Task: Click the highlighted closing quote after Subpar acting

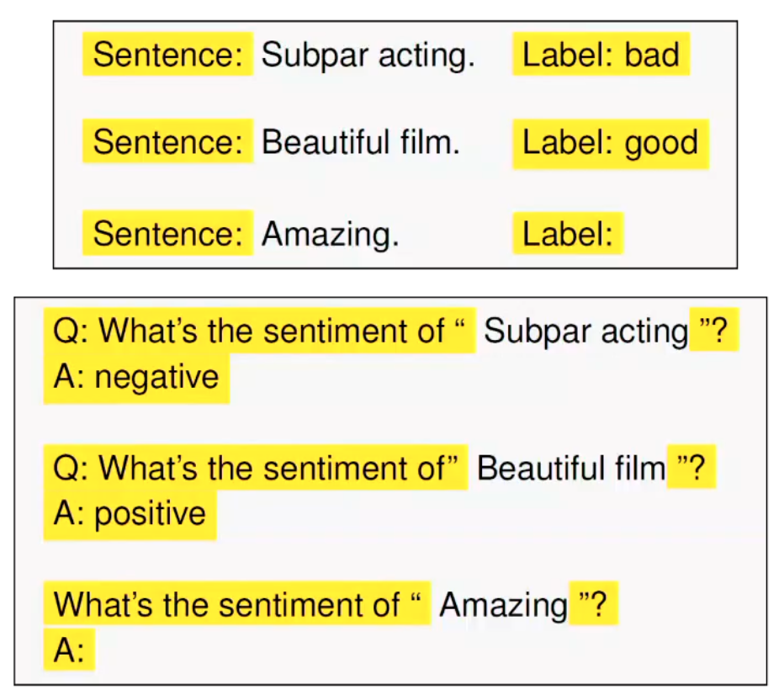Action: tap(713, 332)
